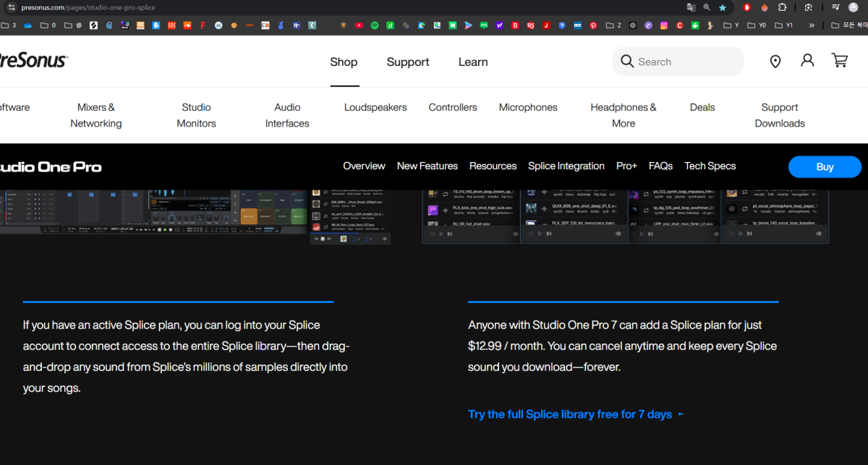View site information icon beside URL

pos(11,7)
